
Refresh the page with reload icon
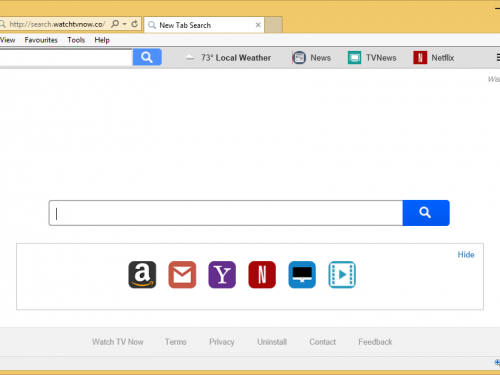pyautogui.click(x=134, y=24)
